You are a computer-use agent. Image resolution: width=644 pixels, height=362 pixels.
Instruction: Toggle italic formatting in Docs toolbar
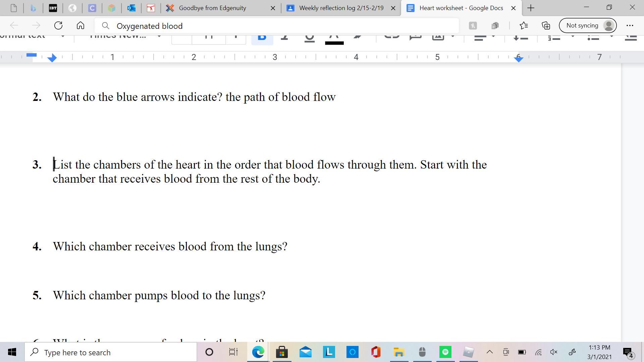tap(285, 37)
